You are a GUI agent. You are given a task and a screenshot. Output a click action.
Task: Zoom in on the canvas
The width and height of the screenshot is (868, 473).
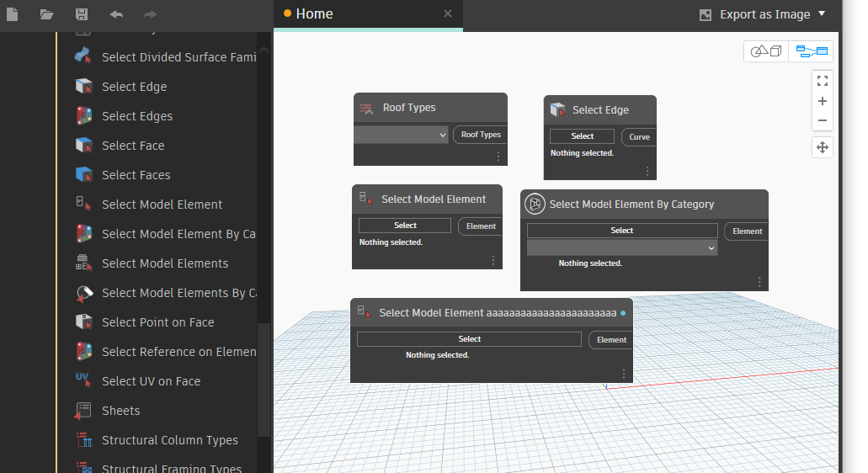pyautogui.click(x=823, y=101)
